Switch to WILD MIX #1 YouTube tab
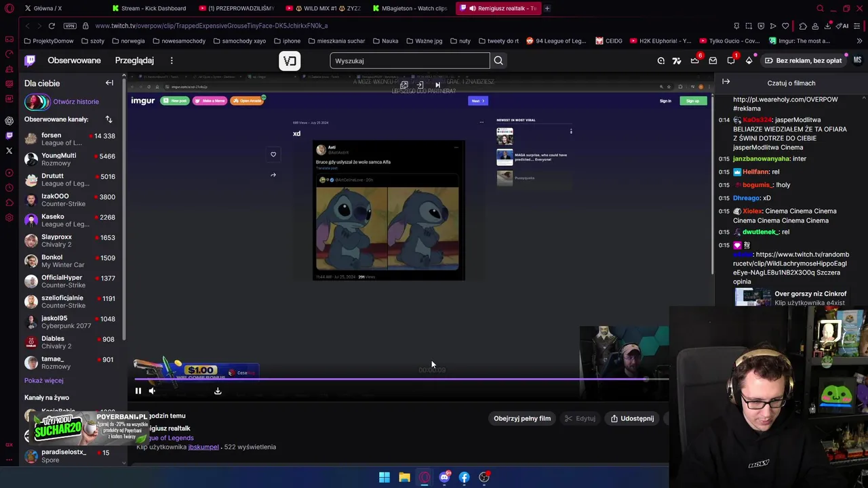This screenshot has height=488, width=868. coord(323,8)
